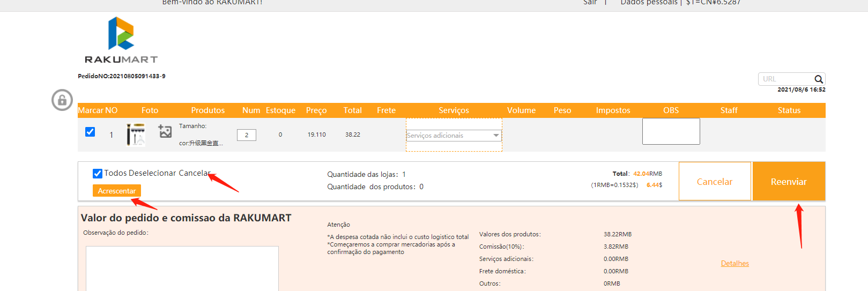The height and width of the screenshot is (291, 868).
Task: Click the quantity field showing 2
Action: (247, 135)
